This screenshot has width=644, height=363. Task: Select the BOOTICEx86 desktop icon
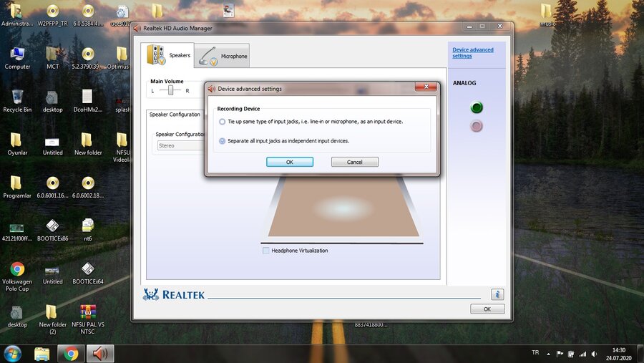coord(52,231)
